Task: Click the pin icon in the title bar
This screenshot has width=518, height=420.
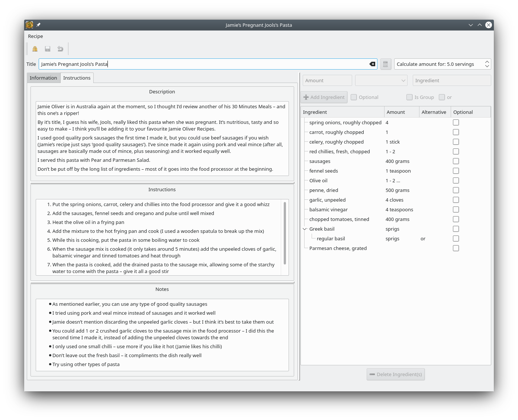Action: point(38,25)
